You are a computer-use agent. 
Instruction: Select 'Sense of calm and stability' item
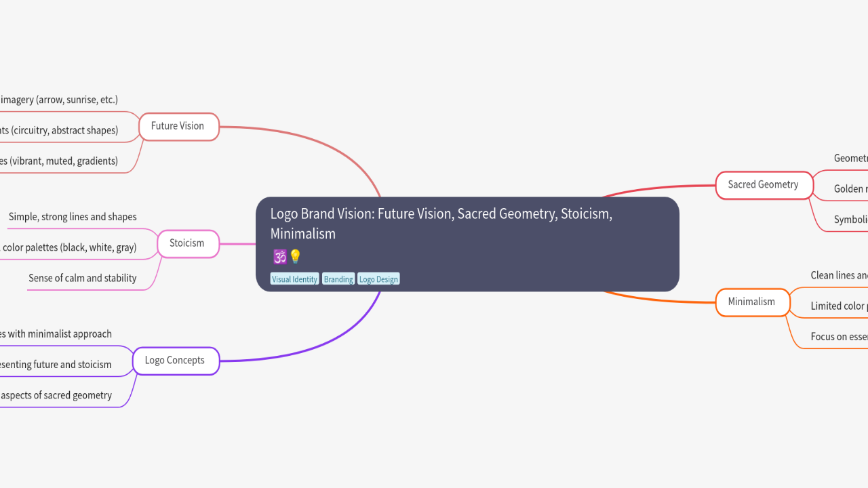pyautogui.click(x=83, y=278)
